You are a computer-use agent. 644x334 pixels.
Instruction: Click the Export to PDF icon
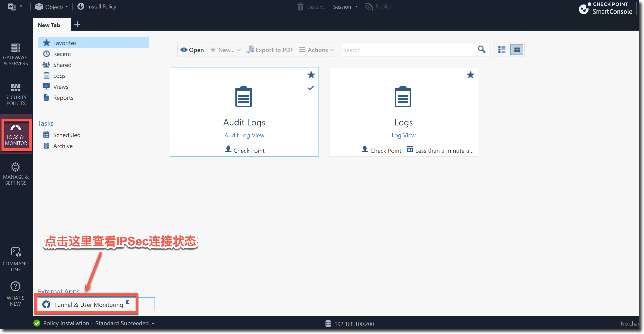(x=250, y=50)
